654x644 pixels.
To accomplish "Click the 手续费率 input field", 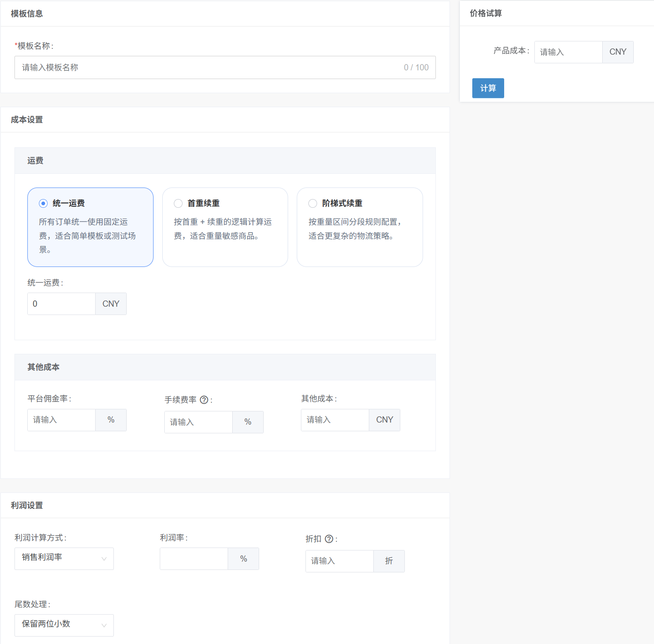I will pos(199,422).
